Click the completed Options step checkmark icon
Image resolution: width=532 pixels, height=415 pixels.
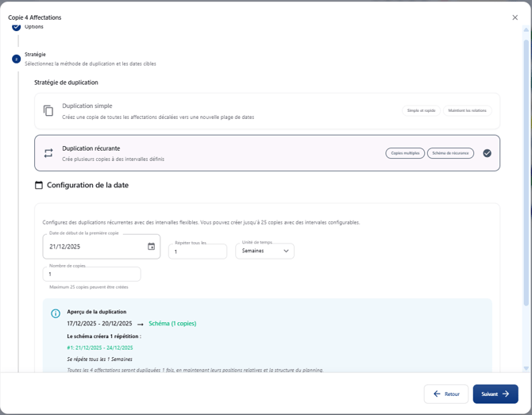[17, 27]
